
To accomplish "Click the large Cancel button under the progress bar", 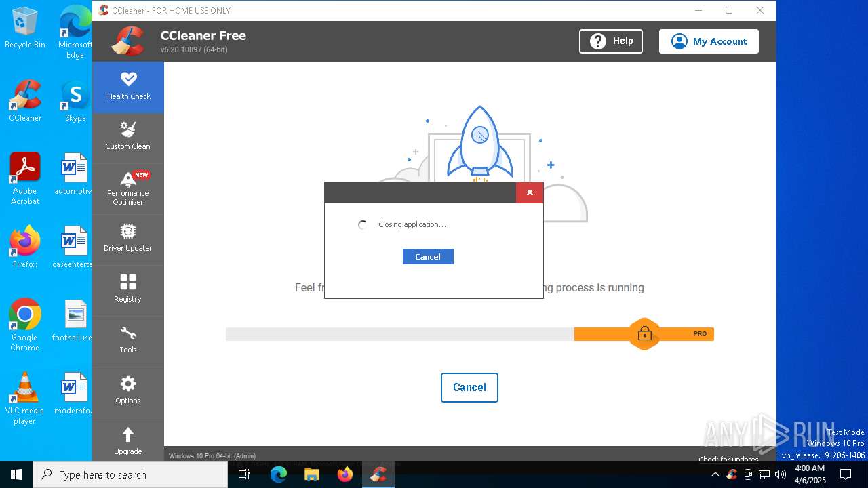I will [469, 388].
